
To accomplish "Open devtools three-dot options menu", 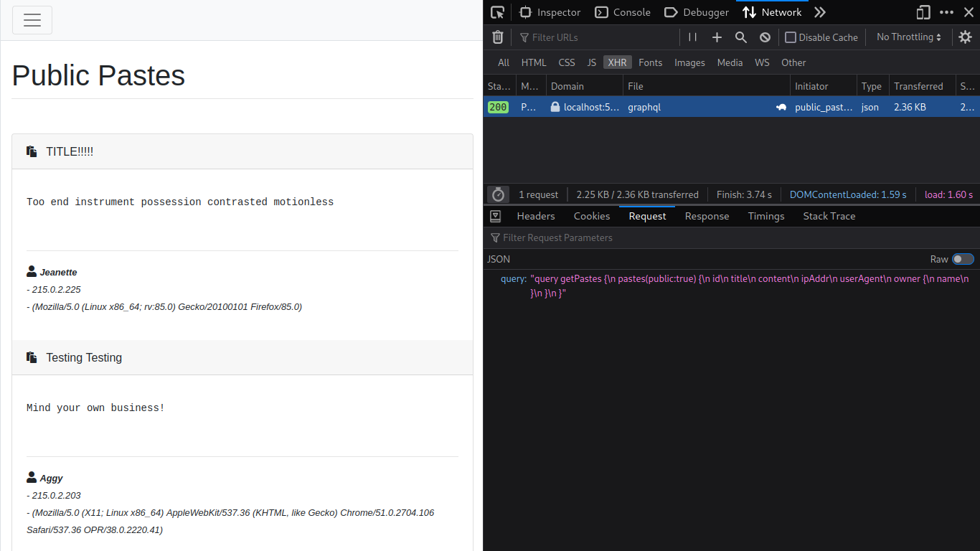I will (947, 12).
